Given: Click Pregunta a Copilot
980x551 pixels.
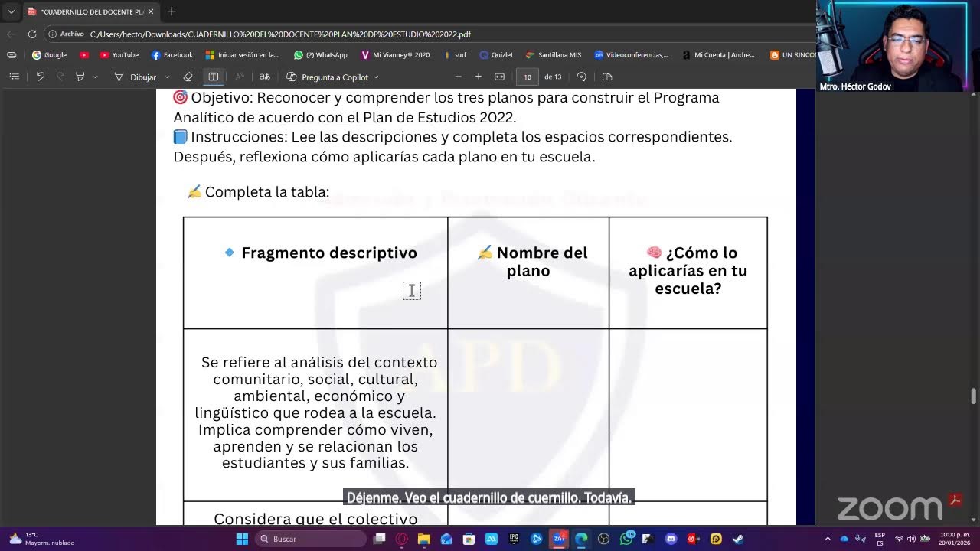Looking at the screenshot, I should (328, 77).
